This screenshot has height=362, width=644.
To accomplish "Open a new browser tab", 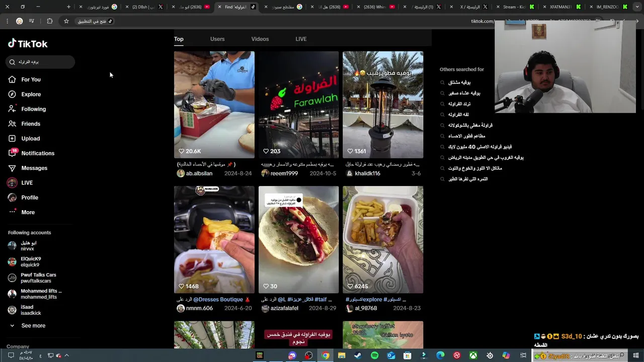I will point(68,7).
